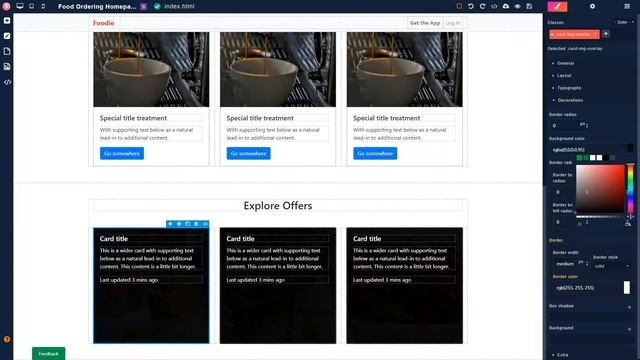The height and width of the screenshot is (360, 640).
Task: Expand the Layout section
Action: 564,76
